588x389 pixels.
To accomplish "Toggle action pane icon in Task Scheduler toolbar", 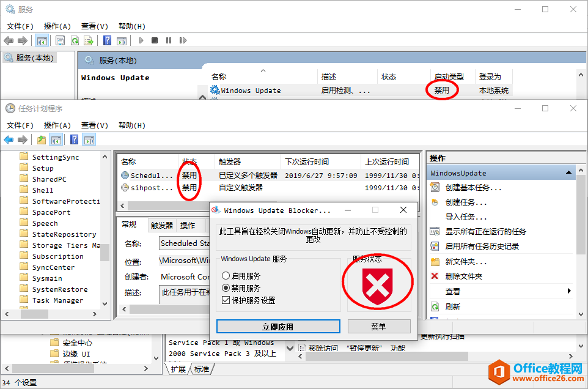I will coord(89,140).
